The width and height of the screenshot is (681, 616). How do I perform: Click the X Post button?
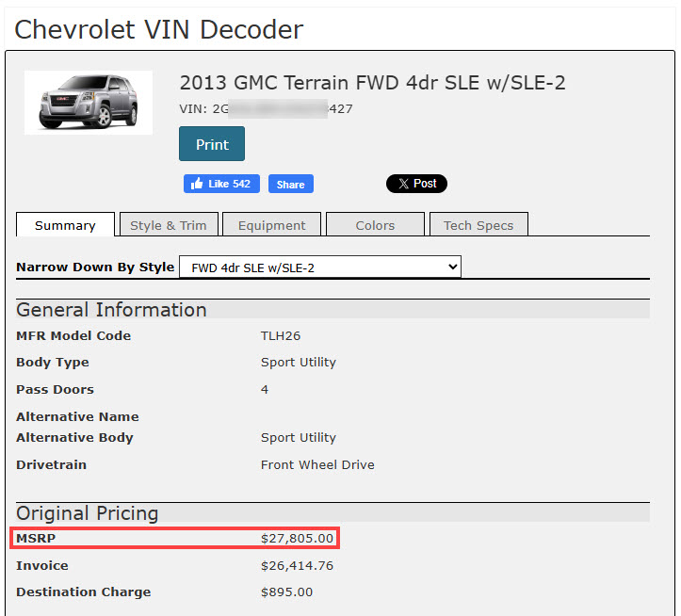pyautogui.click(x=416, y=184)
